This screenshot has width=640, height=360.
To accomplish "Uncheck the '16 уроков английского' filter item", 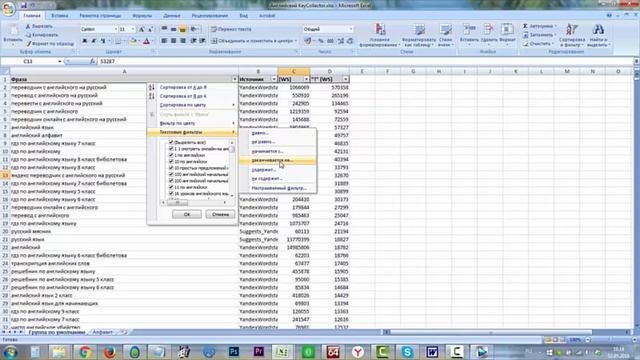I will pos(171,193).
